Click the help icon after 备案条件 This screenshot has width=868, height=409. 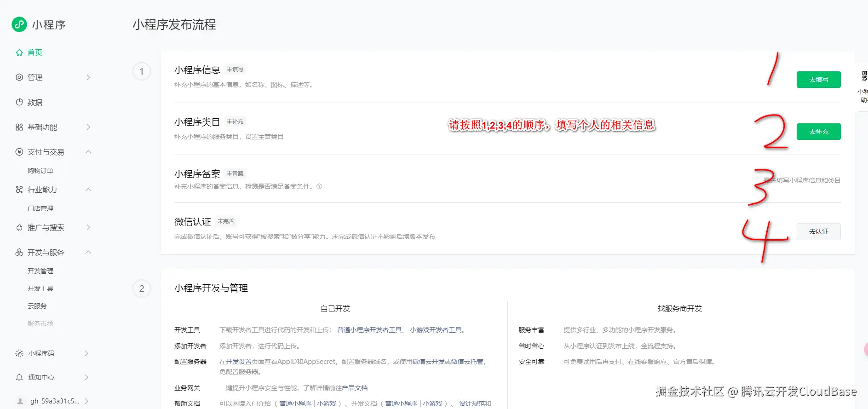click(319, 186)
